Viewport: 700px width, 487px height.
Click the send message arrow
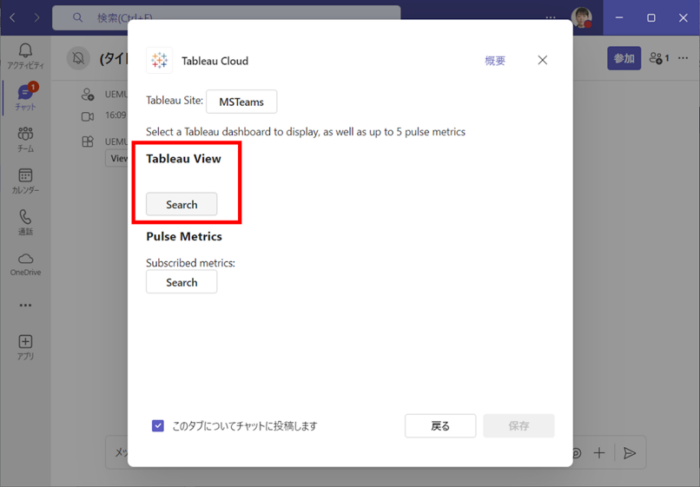[x=630, y=453]
